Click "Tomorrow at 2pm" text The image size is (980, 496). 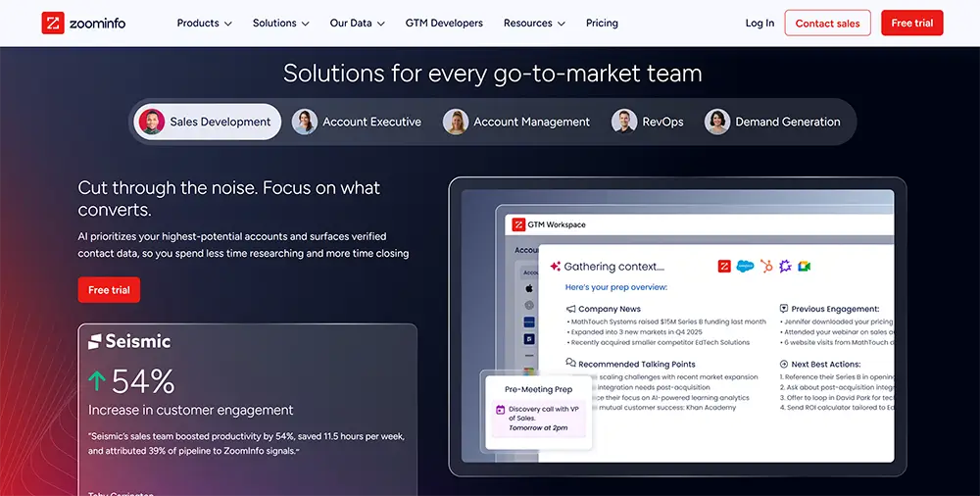(x=536, y=428)
